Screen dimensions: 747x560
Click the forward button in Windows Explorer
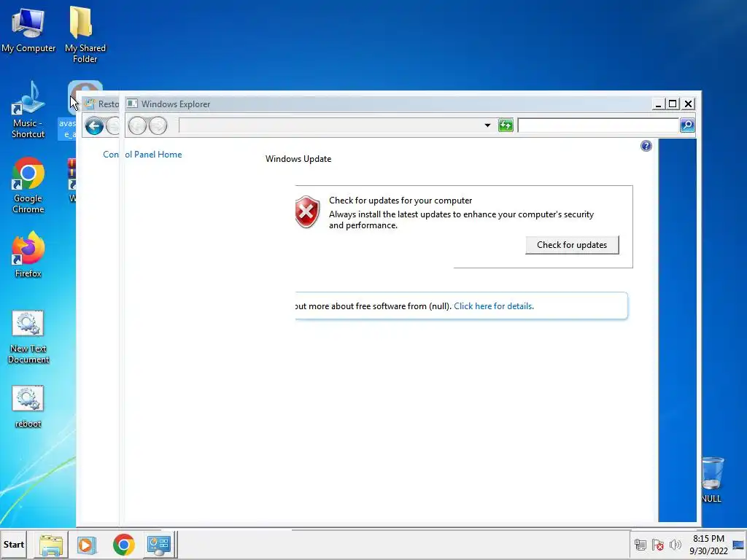[158, 125]
